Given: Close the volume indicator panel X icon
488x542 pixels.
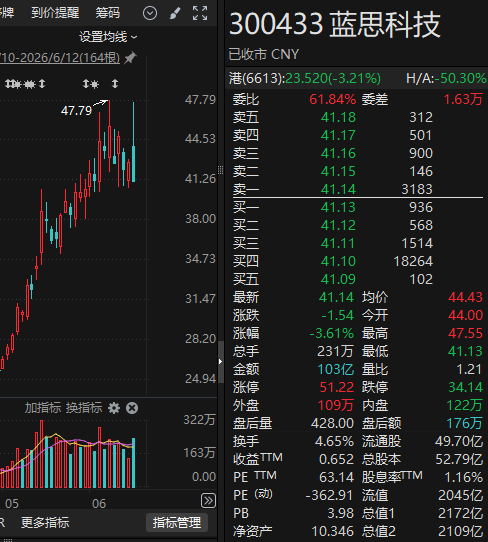Looking at the screenshot, I should pos(132,408).
